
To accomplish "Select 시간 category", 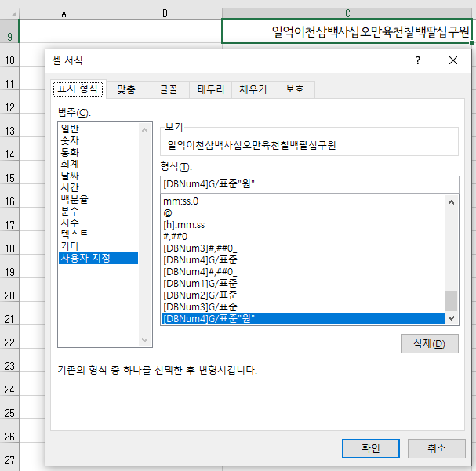I will (98, 187).
